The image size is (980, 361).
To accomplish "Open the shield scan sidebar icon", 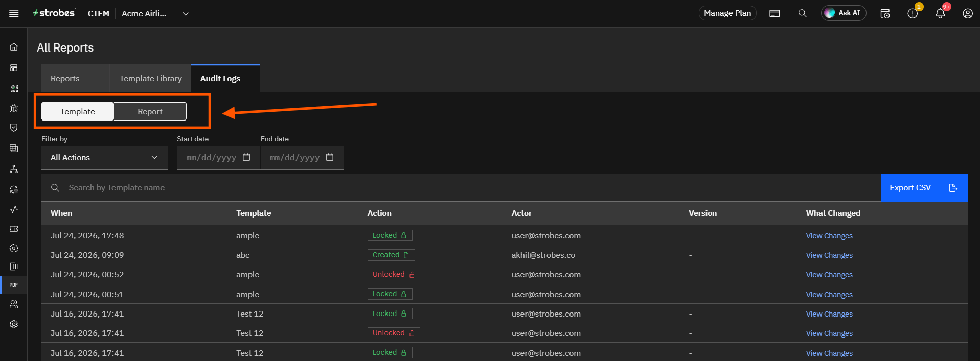I will (14, 248).
